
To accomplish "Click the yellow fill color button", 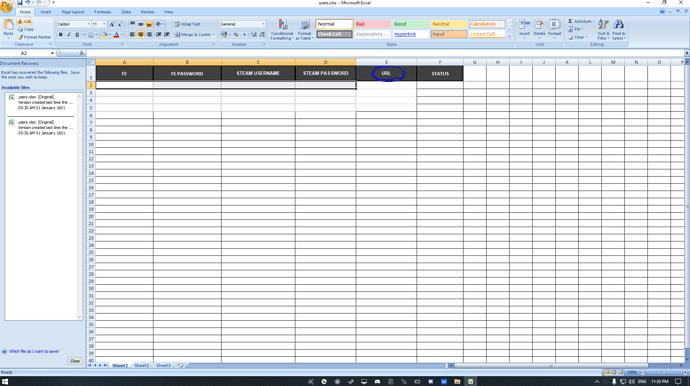I will pyautogui.click(x=104, y=34).
